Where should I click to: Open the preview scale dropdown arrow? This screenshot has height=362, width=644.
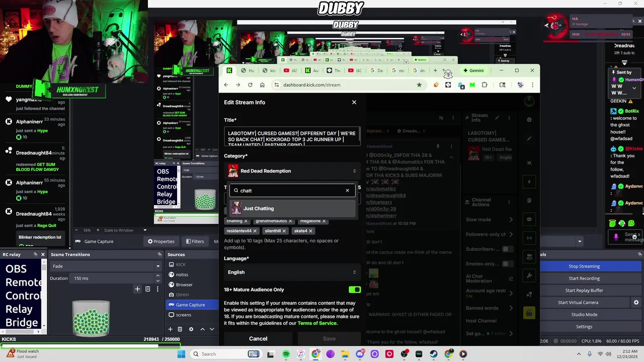145,230
